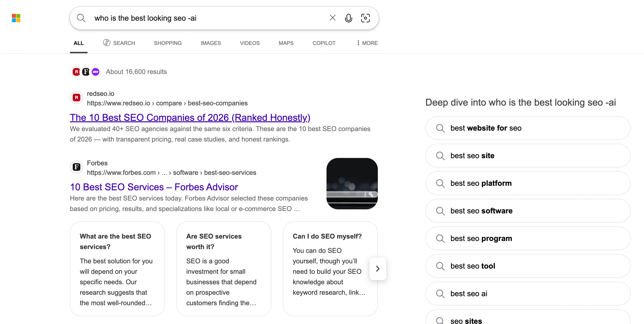Open suggestion 'best seo tool'

point(528,266)
